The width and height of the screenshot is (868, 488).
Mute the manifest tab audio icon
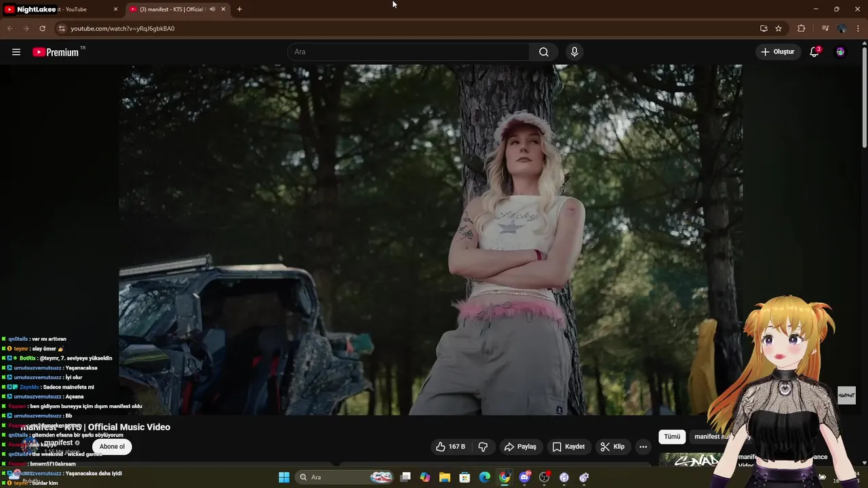(212, 9)
